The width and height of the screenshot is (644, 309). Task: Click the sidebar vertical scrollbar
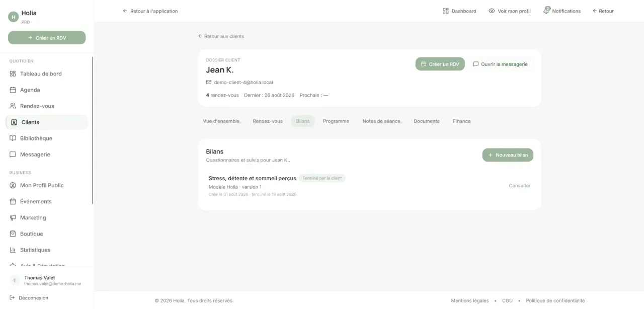[93, 131]
